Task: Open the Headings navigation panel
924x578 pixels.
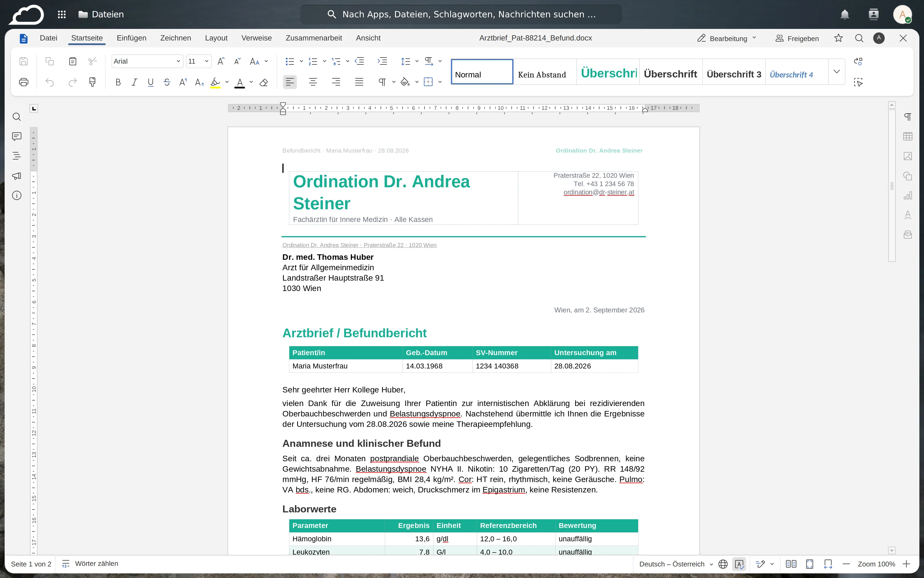Action: (16, 156)
